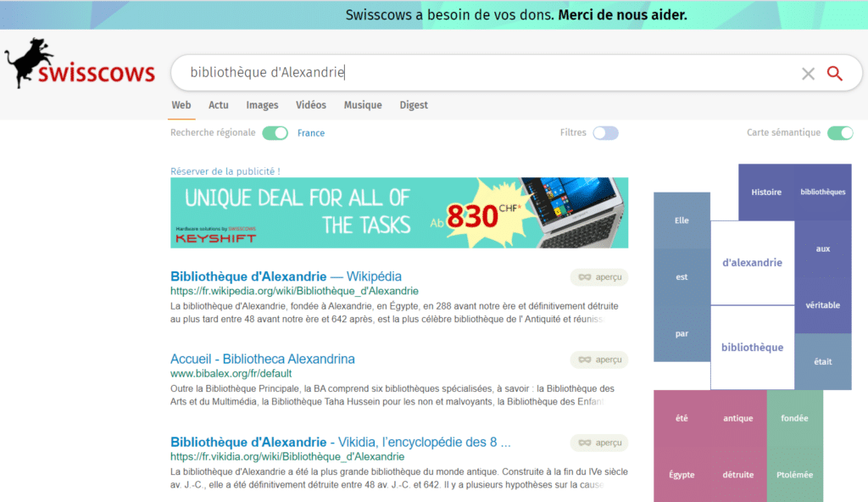Image resolution: width=868 pixels, height=502 pixels.
Task: Open the Keyshift laptop ad banner
Action: (x=399, y=213)
